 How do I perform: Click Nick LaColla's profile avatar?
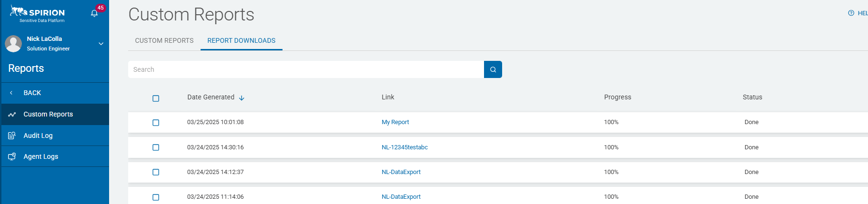pos(13,44)
